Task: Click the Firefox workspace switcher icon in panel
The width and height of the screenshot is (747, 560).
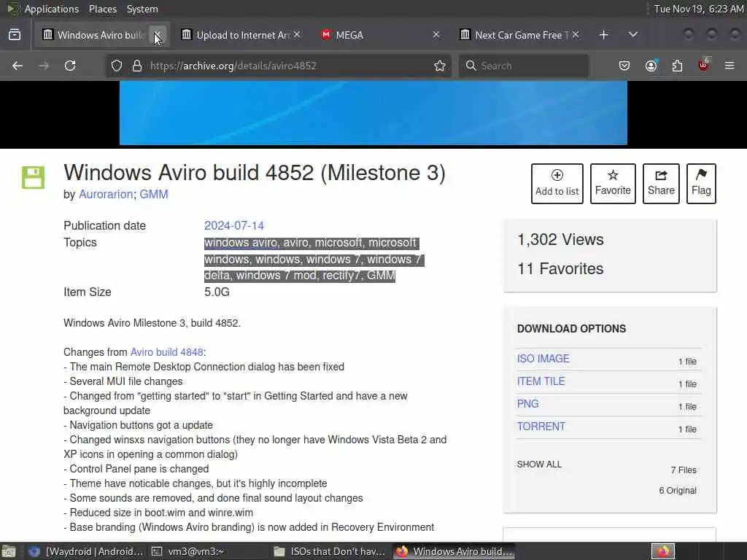Action: 663,551
